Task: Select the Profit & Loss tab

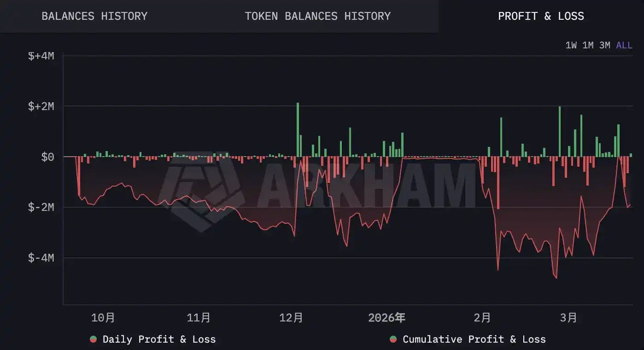Action: pyautogui.click(x=541, y=16)
